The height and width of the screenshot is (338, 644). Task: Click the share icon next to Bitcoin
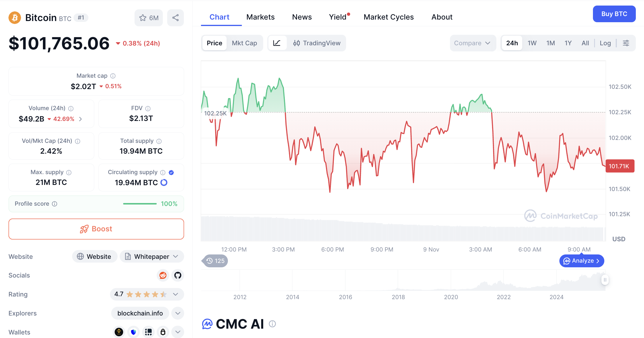[x=175, y=18]
